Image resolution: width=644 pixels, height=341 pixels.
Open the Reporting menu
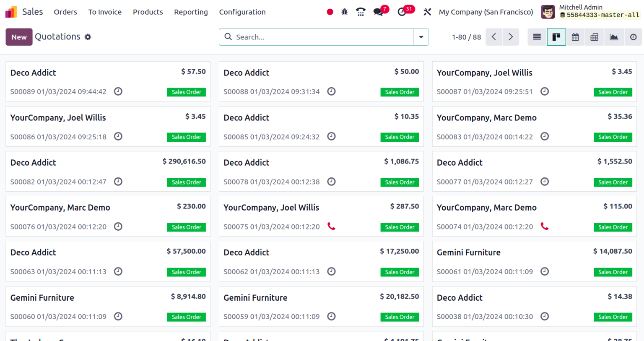point(191,12)
